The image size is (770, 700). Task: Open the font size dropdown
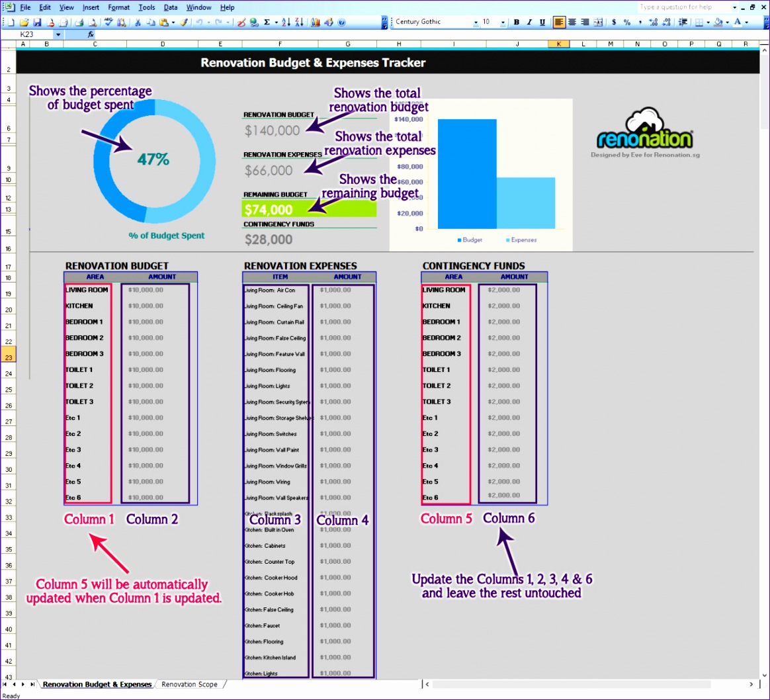[x=503, y=22]
